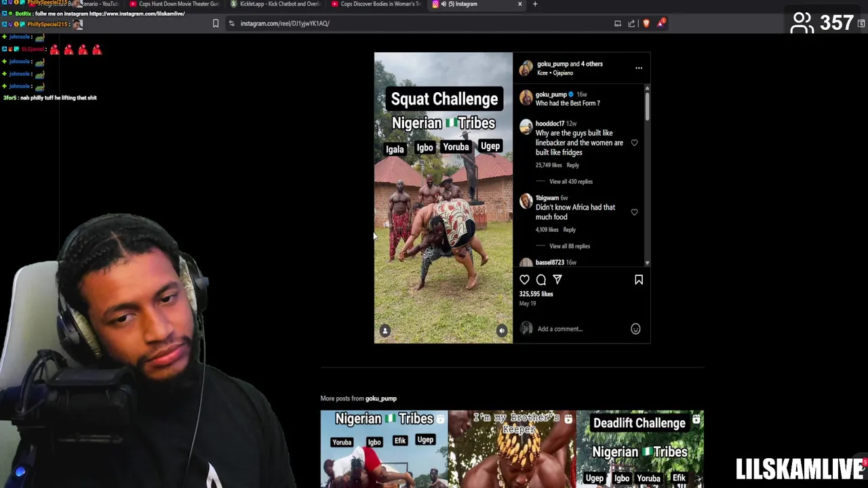Screen dimensions: 868x488
Task: View 25,749 likes on hooddoc17's comment
Action: tap(549, 165)
